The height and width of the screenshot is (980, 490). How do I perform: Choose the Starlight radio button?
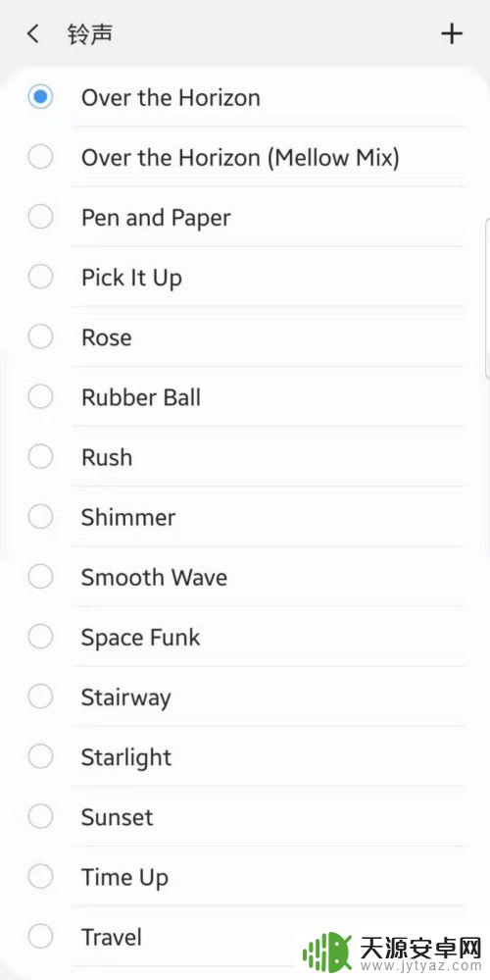(x=40, y=756)
